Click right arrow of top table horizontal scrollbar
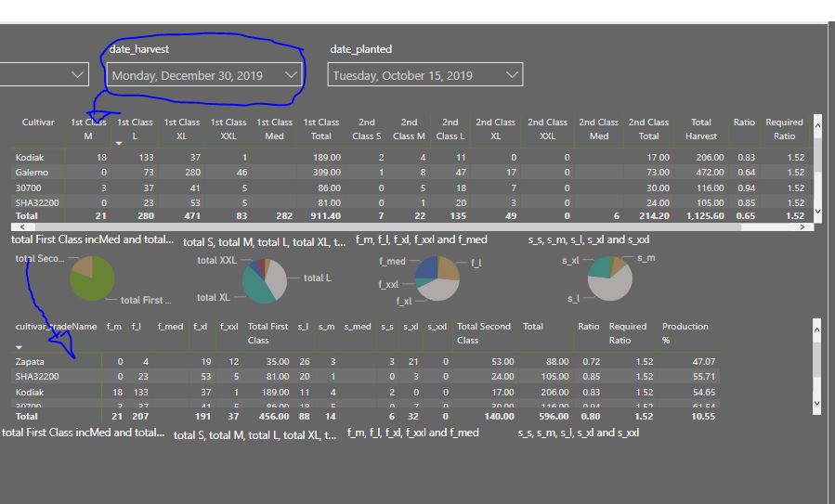 (802, 226)
